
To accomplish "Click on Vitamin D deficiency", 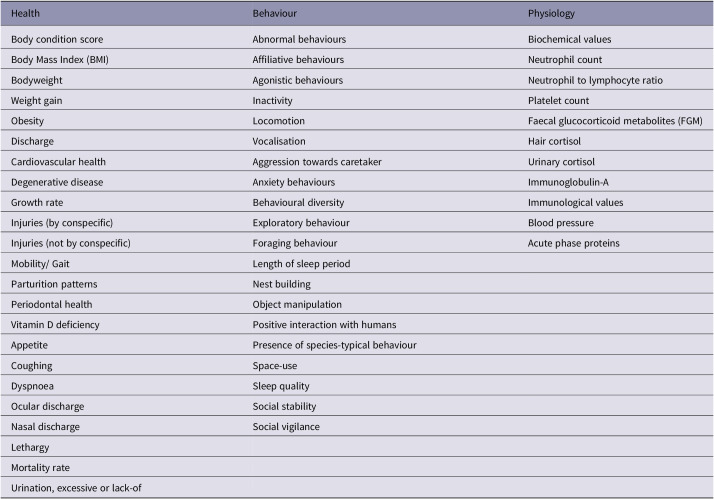I will [x=55, y=325].
